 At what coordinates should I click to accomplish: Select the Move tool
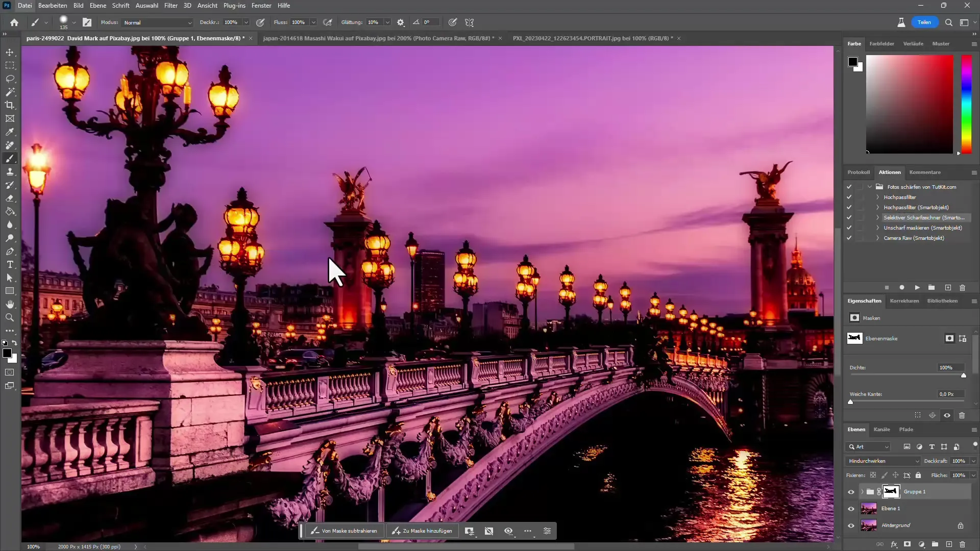(10, 53)
